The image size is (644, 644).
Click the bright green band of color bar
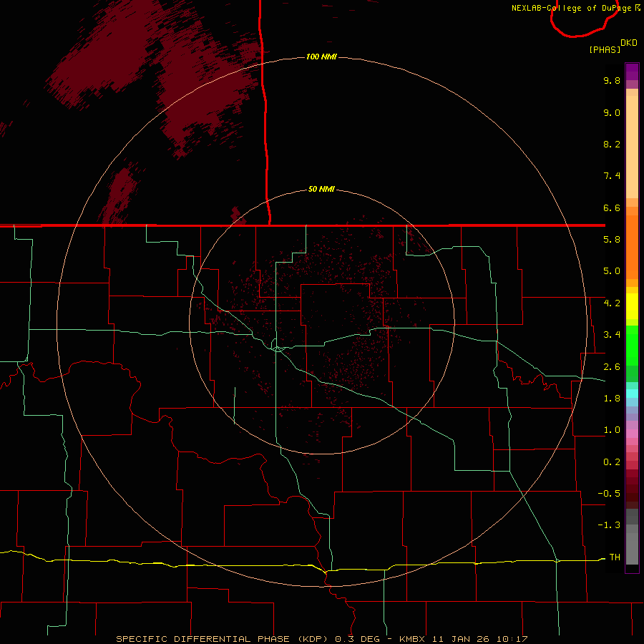(632, 345)
